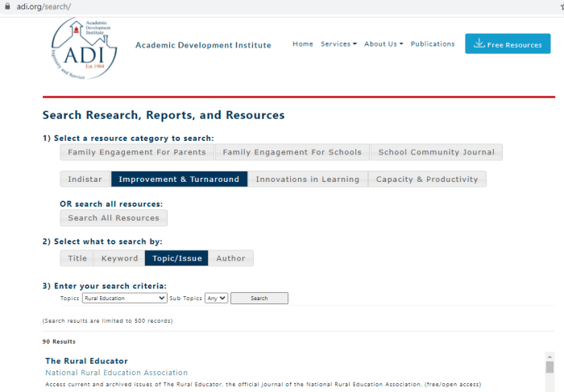Search by Author option
The width and height of the screenshot is (564, 392).
click(230, 258)
